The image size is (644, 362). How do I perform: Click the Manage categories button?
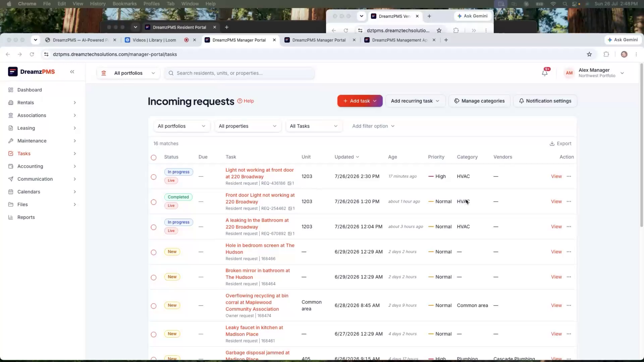(x=479, y=101)
